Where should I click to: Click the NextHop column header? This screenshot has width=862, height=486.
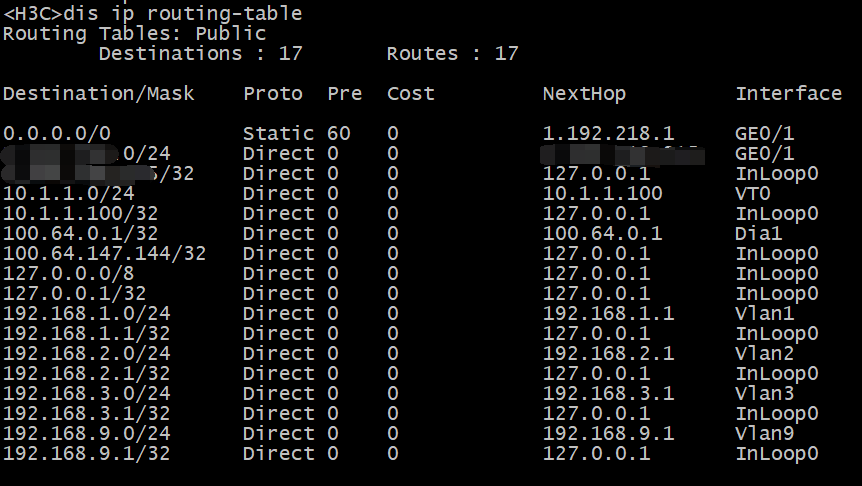[x=584, y=93]
